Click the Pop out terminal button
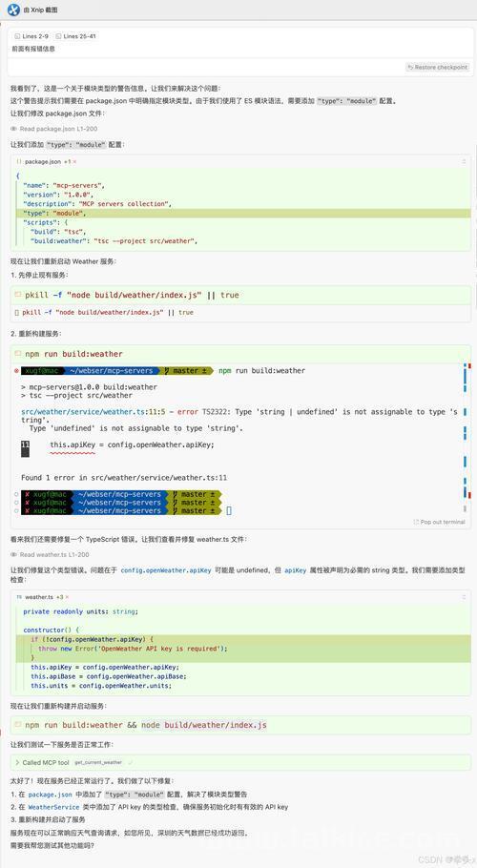The image size is (477, 868). point(439,522)
